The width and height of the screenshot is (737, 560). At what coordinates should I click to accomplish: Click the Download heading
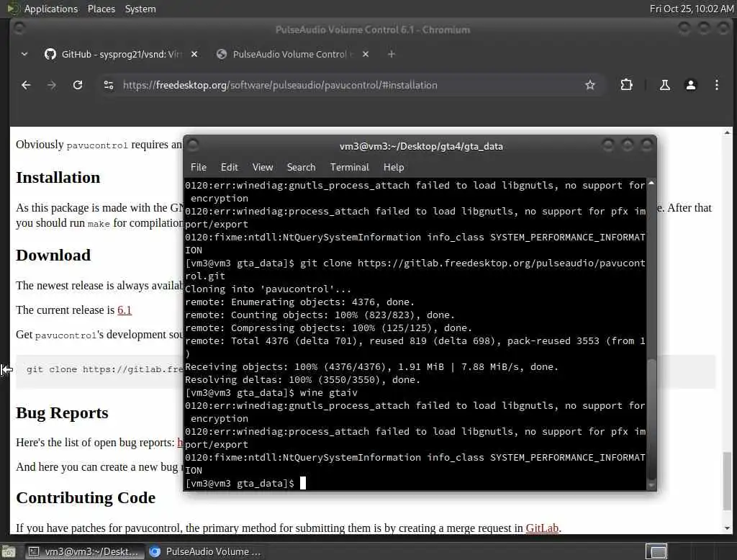53,256
